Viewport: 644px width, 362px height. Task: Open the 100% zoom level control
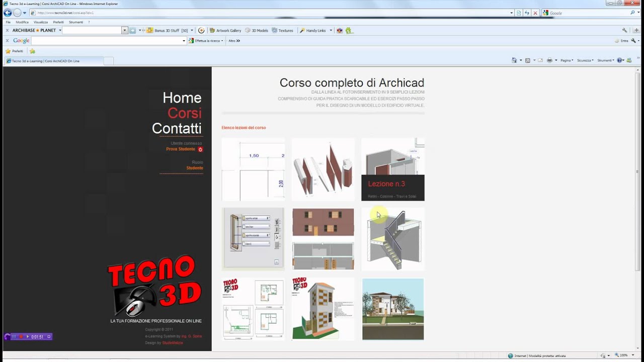[623, 355]
